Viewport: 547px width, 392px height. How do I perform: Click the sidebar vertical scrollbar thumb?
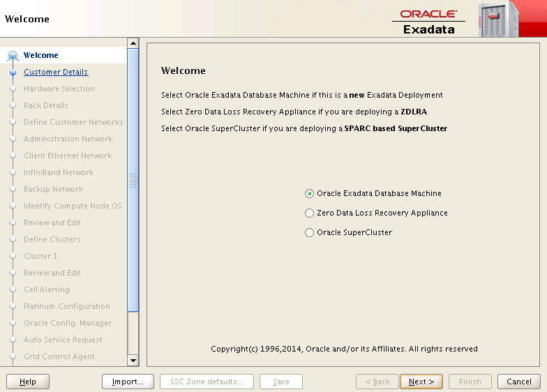[x=133, y=180]
